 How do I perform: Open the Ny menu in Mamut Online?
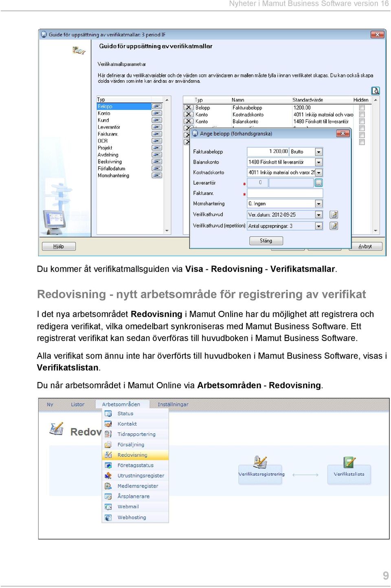click(x=50, y=404)
